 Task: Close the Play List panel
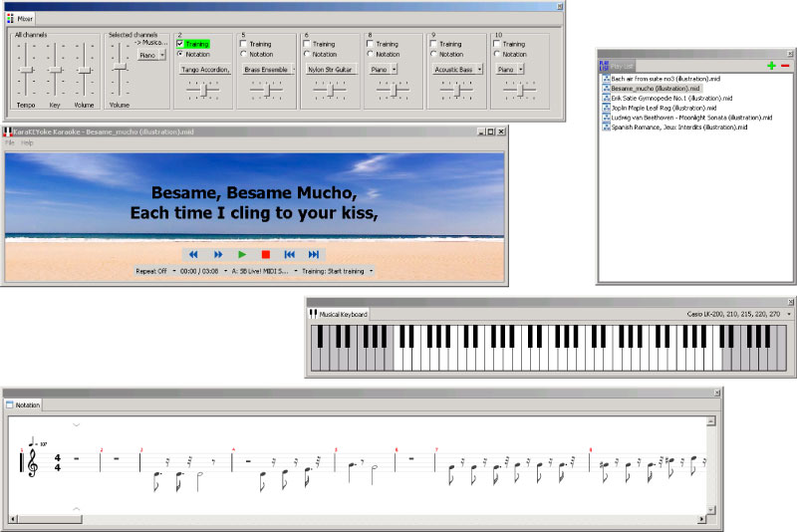(790, 54)
